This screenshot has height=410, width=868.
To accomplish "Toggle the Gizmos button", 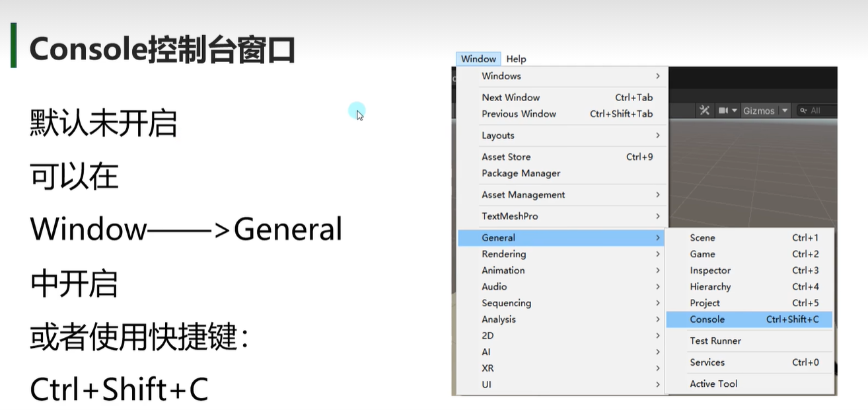I will pos(758,110).
